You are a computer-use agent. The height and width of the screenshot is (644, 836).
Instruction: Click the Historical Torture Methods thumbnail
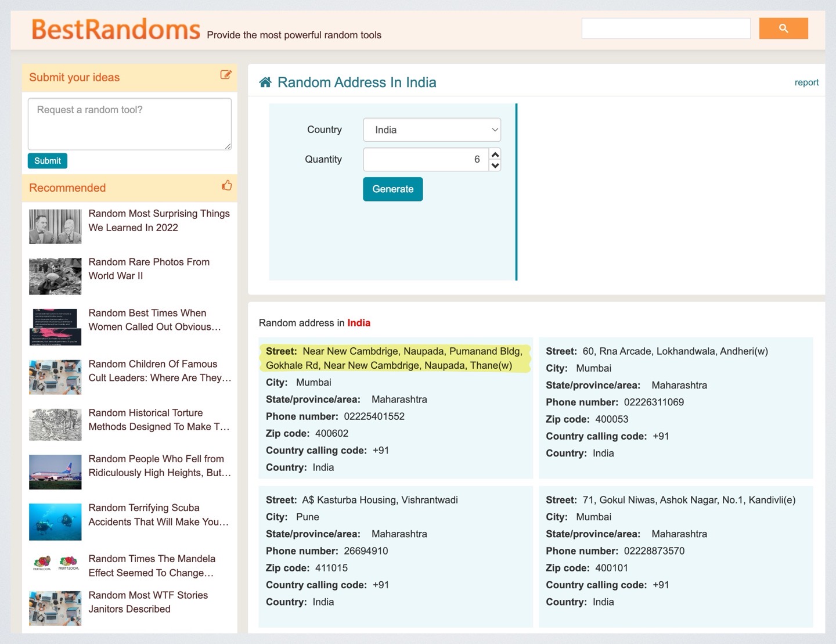tap(55, 424)
